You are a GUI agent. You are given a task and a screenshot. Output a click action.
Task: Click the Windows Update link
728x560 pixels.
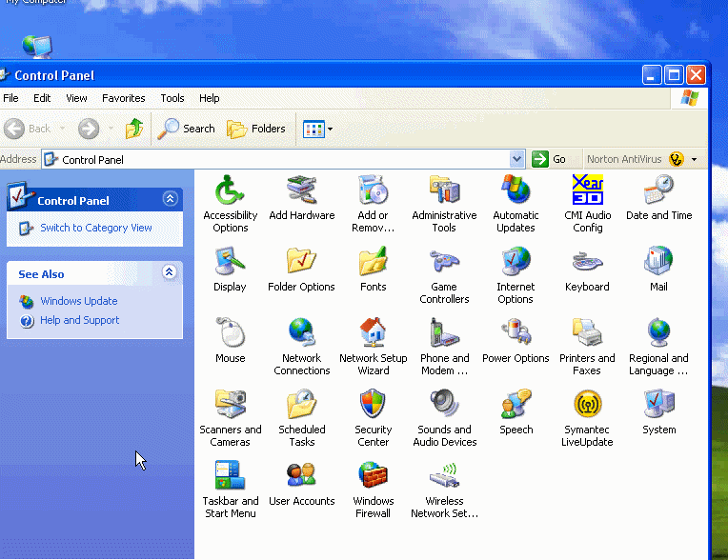78,301
